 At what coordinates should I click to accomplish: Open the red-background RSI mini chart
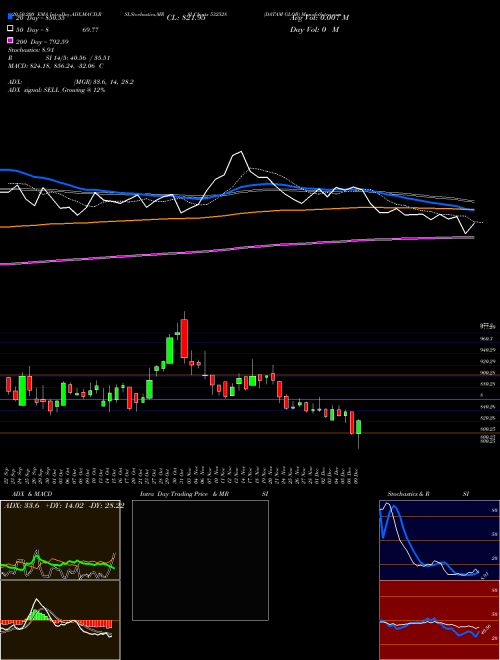coord(439,620)
